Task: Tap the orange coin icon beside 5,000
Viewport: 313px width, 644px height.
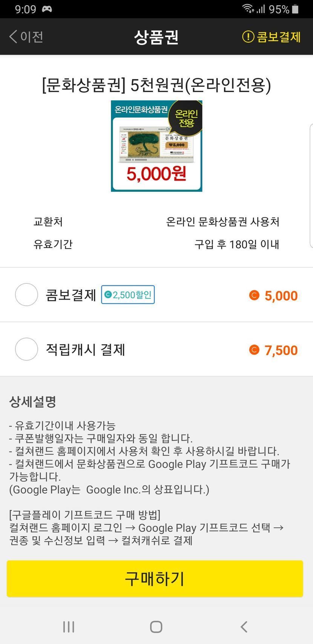Action: tap(254, 295)
